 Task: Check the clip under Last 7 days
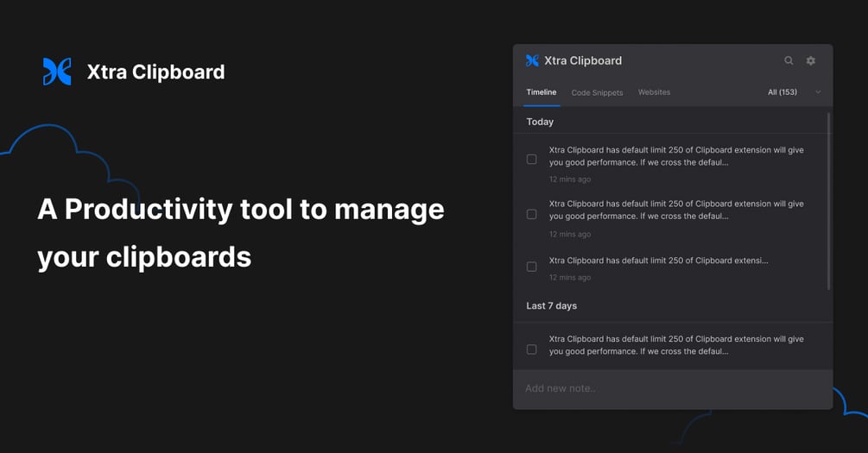coord(531,349)
